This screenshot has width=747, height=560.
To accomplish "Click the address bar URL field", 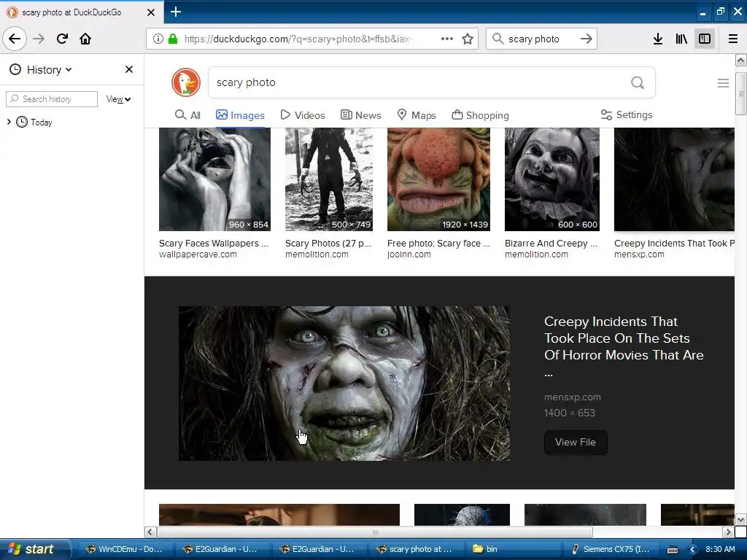I will [x=298, y=39].
